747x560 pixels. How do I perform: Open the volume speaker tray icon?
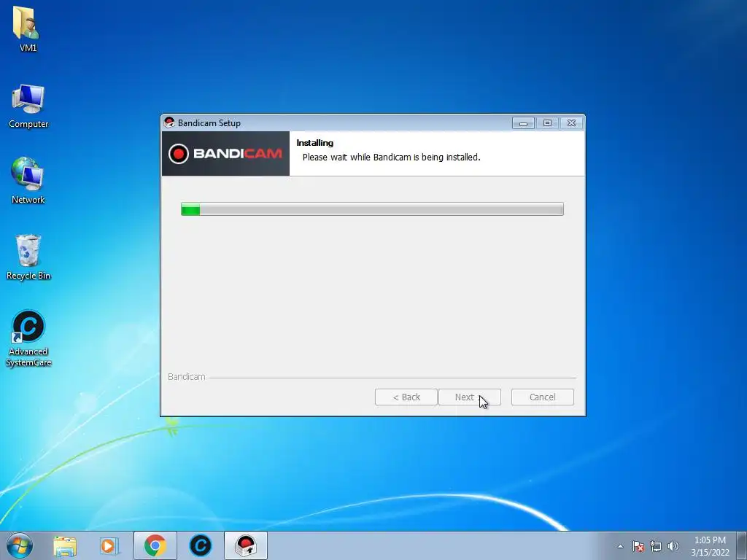click(x=673, y=546)
